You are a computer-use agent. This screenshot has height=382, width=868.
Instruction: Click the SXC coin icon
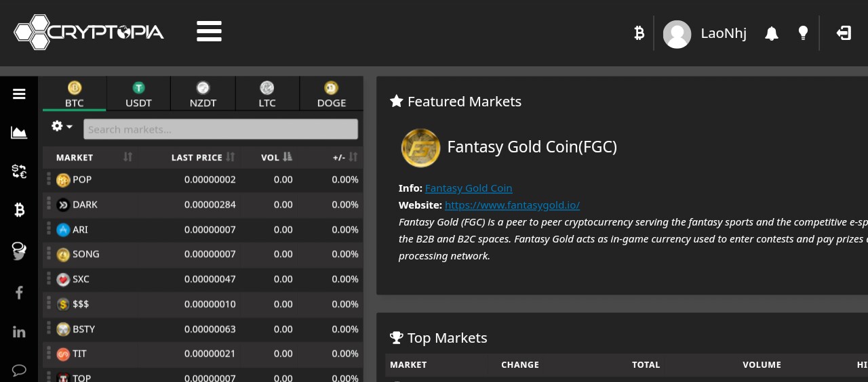[x=63, y=280]
